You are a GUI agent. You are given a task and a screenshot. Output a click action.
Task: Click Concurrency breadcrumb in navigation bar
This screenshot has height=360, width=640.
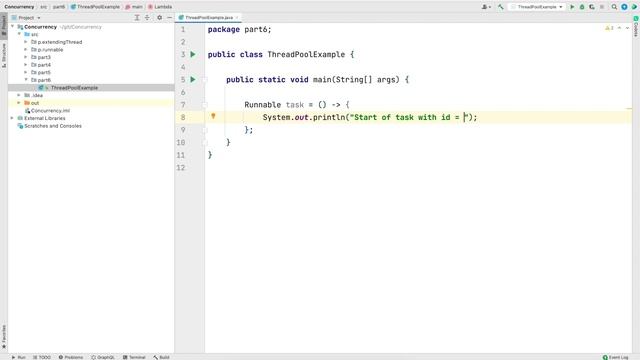[x=19, y=7]
